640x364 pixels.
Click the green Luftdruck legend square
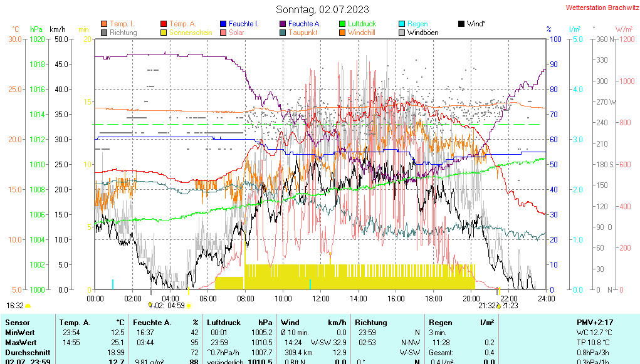pyautogui.click(x=342, y=24)
